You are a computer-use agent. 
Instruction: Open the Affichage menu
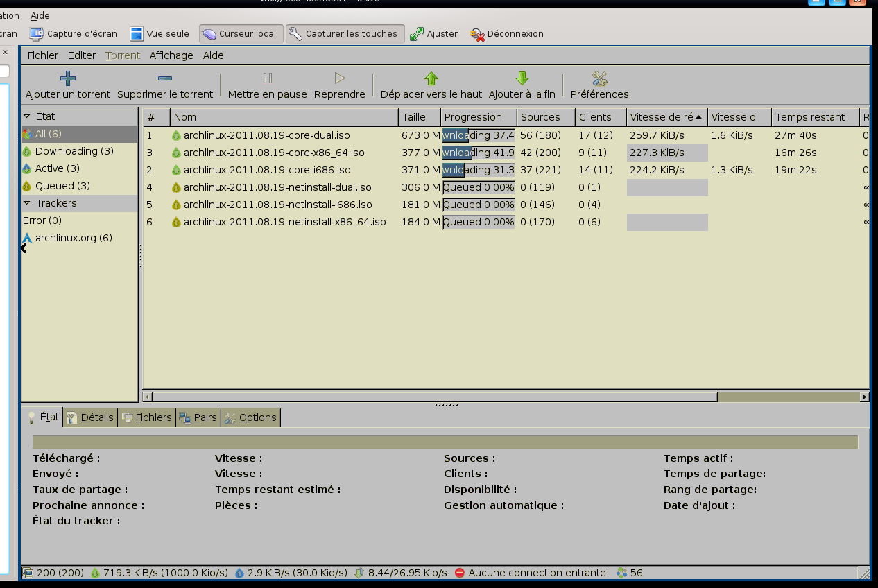[x=171, y=55]
